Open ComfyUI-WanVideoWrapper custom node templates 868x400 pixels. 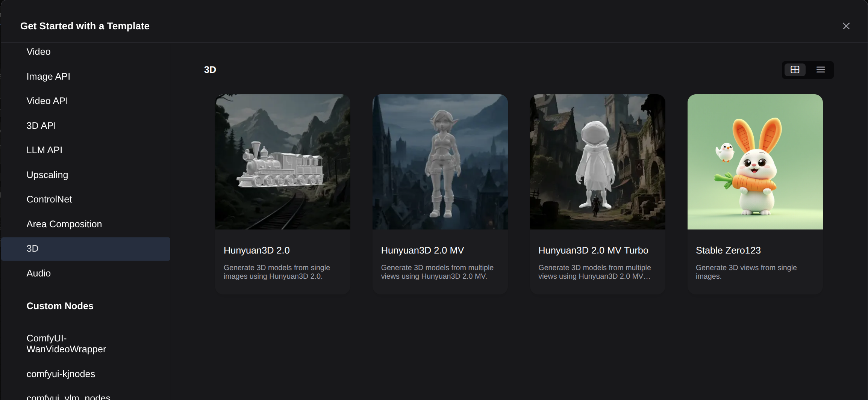(86, 344)
